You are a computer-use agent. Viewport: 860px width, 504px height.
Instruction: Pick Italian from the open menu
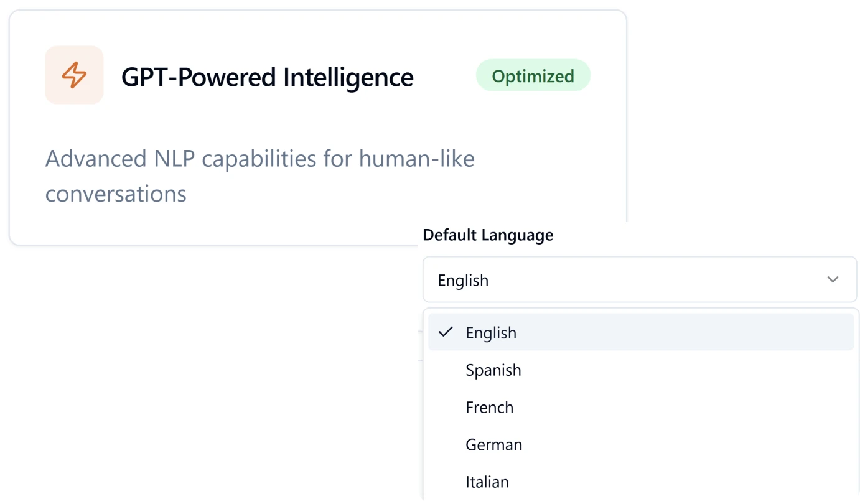487,482
